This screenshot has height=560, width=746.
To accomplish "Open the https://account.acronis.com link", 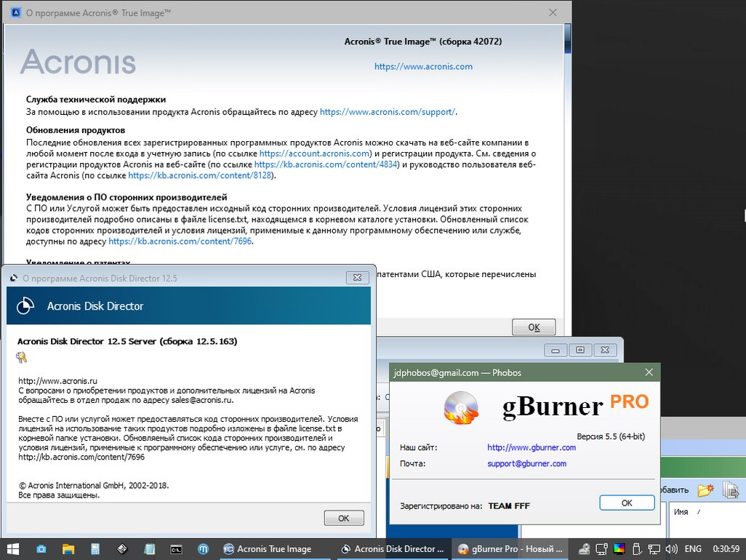I will tap(315, 153).
